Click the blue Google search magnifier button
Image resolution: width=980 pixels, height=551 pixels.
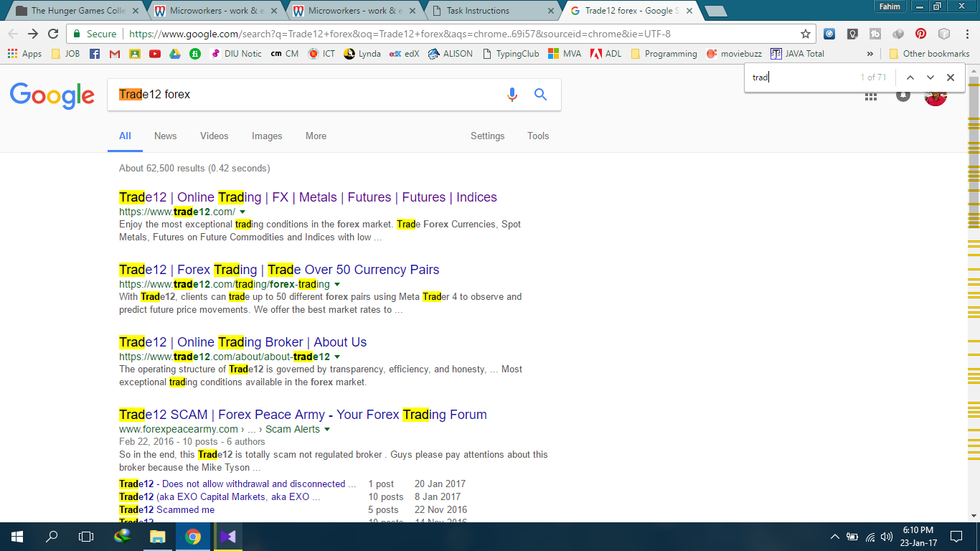(541, 95)
